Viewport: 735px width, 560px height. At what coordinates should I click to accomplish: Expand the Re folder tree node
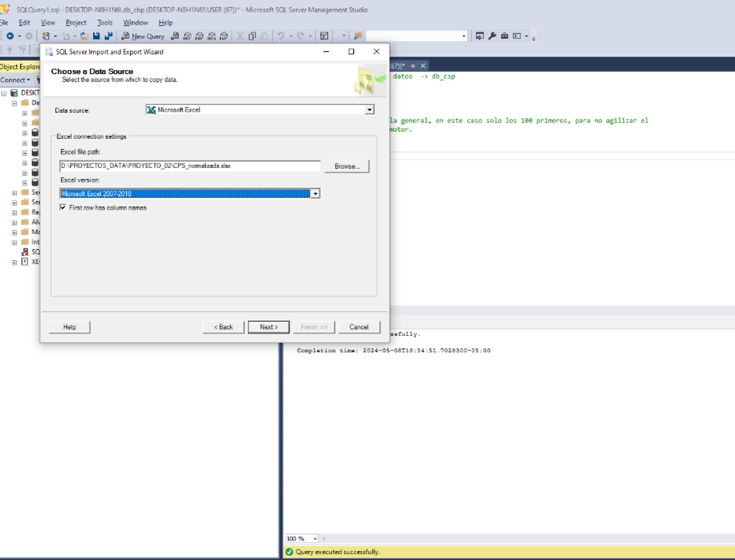tap(14, 212)
